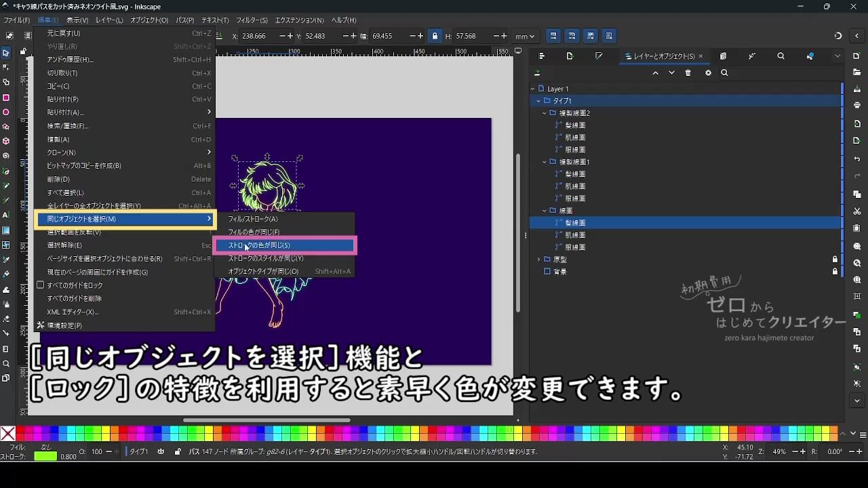This screenshot has height=488, width=868.
Task: Activate the Text tool
Action: (7, 214)
